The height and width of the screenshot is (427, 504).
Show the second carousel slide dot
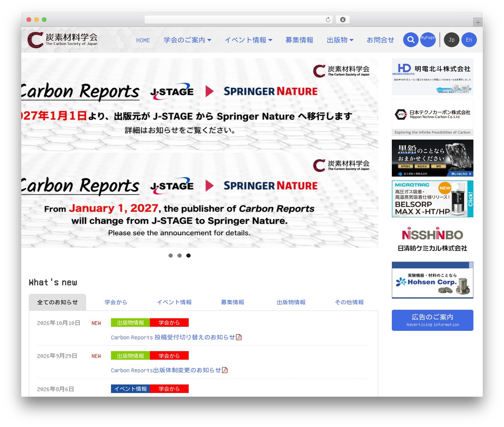[180, 256]
